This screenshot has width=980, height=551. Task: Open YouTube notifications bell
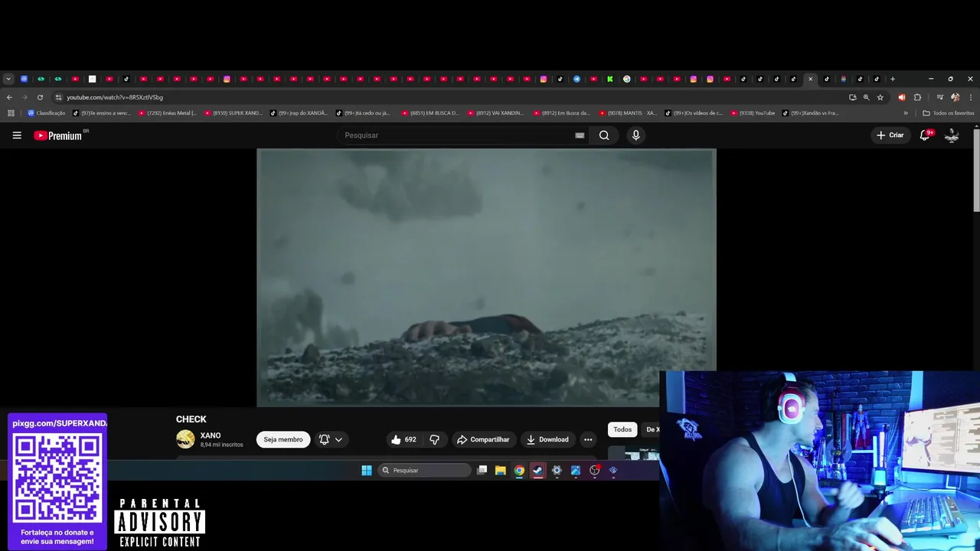point(925,135)
